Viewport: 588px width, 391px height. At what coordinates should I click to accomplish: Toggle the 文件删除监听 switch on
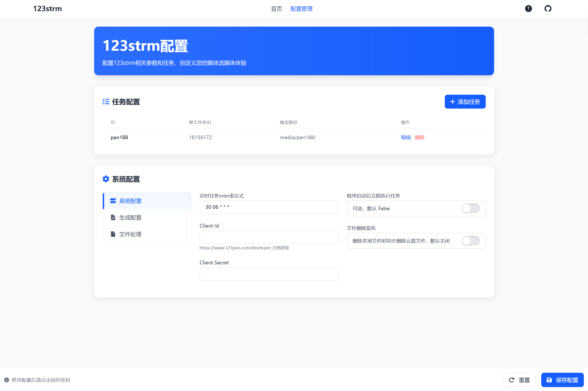coord(471,241)
